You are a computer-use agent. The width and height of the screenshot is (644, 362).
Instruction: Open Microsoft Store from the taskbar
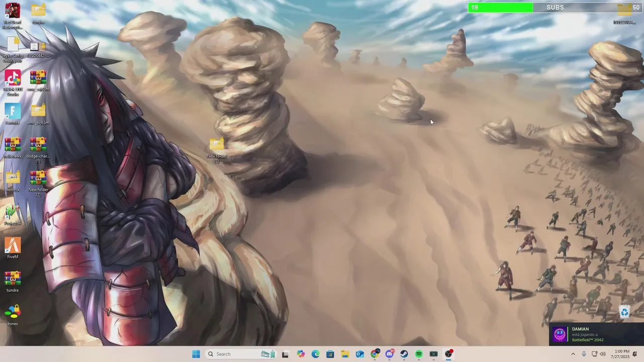(x=330, y=354)
